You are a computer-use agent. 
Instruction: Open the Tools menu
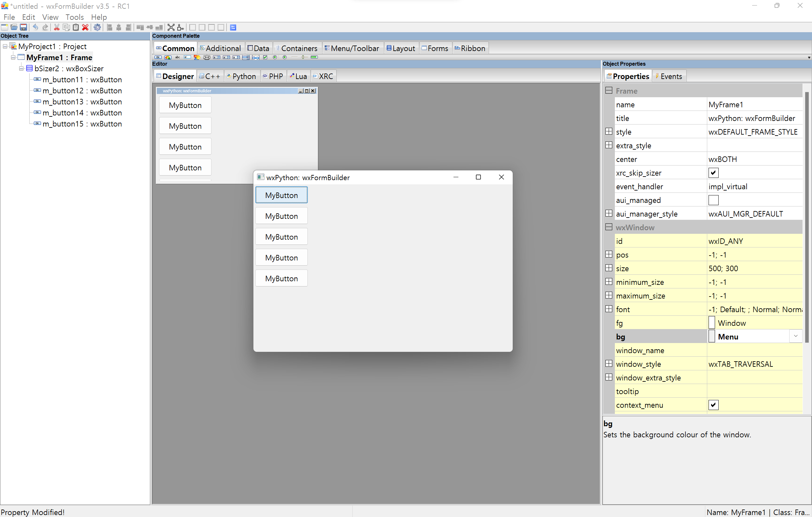tap(74, 17)
